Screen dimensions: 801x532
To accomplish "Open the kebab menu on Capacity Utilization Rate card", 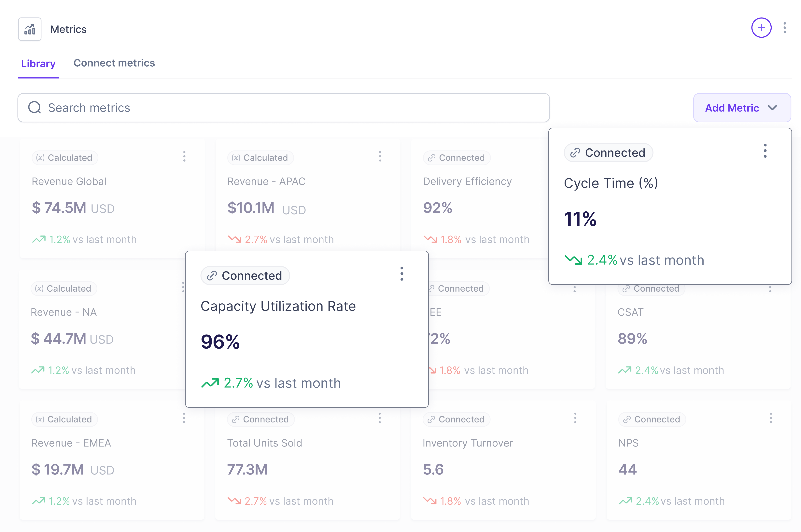I will click(x=402, y=274).
